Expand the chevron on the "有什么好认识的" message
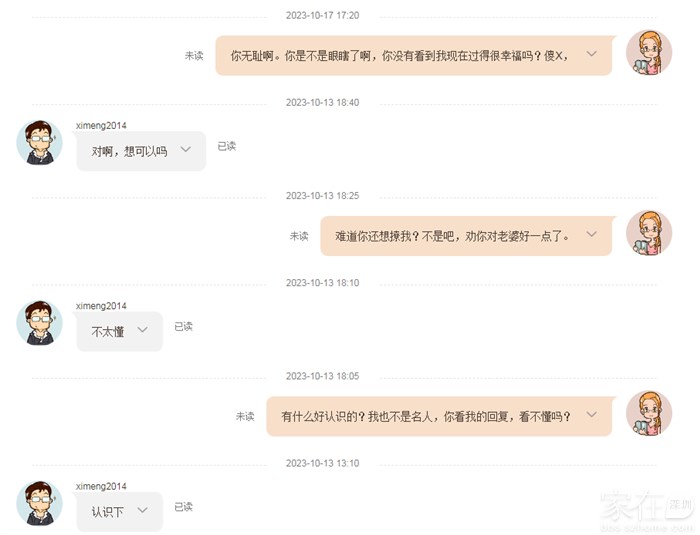 click(592, 415)
